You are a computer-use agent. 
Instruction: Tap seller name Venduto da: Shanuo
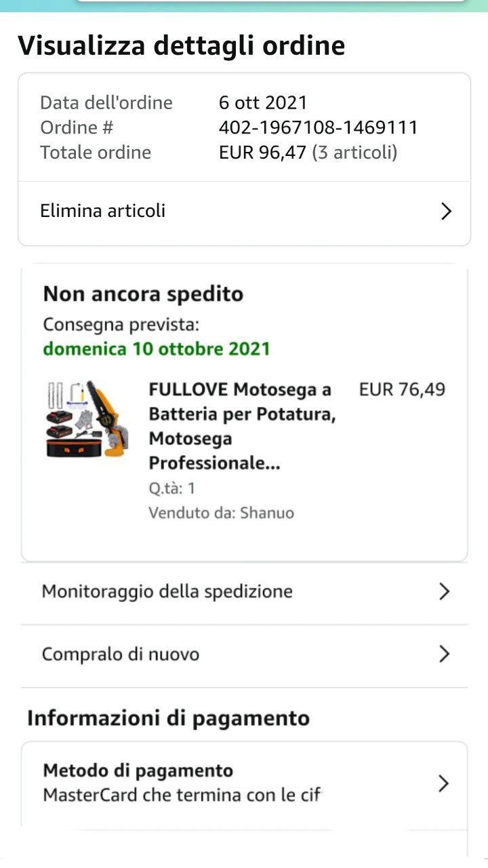(221, 513)
